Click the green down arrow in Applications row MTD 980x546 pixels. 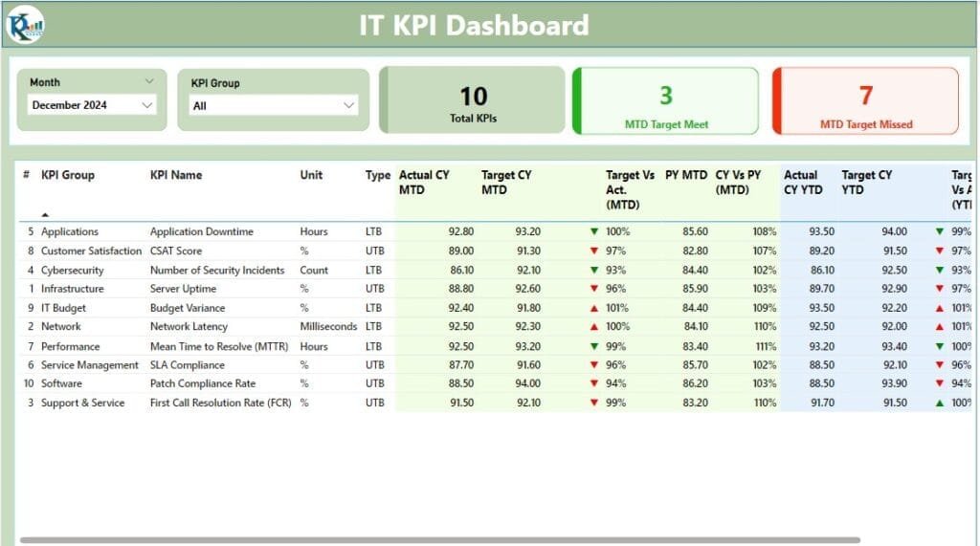pyautogui.click(x=594, y=231)
